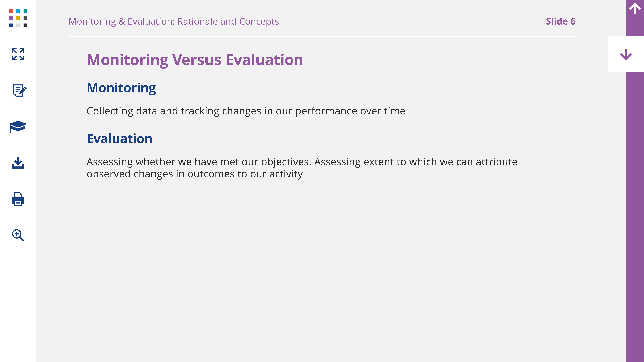
Task: Click the 'Assessing whether we have met' paragraph
Action: point(302,168)
